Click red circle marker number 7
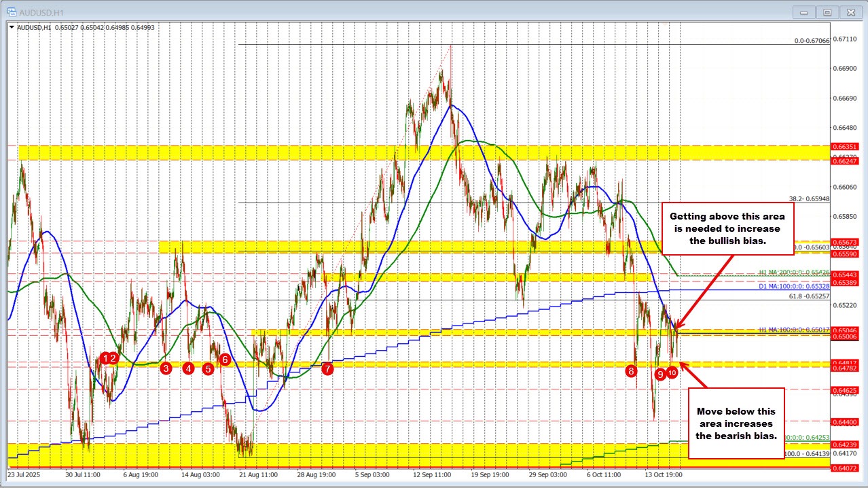The height and width of the screenshot is (488, 868). tap(327, 368)
